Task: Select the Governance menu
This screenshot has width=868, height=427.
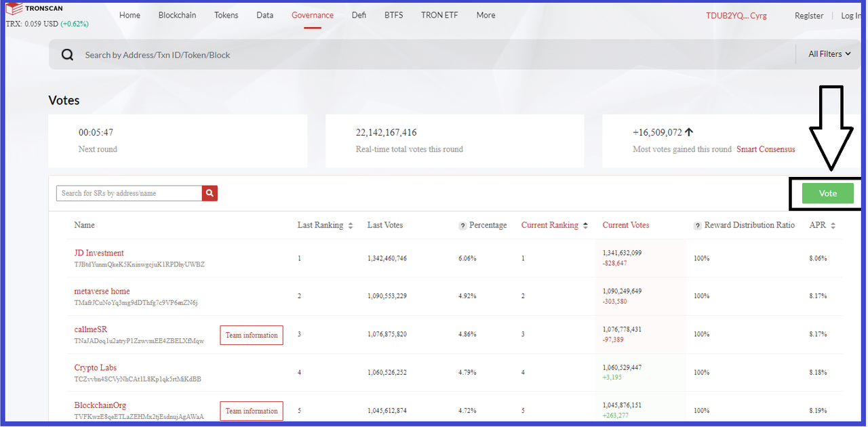Action: pyautogui.click(x=313, y=15)
